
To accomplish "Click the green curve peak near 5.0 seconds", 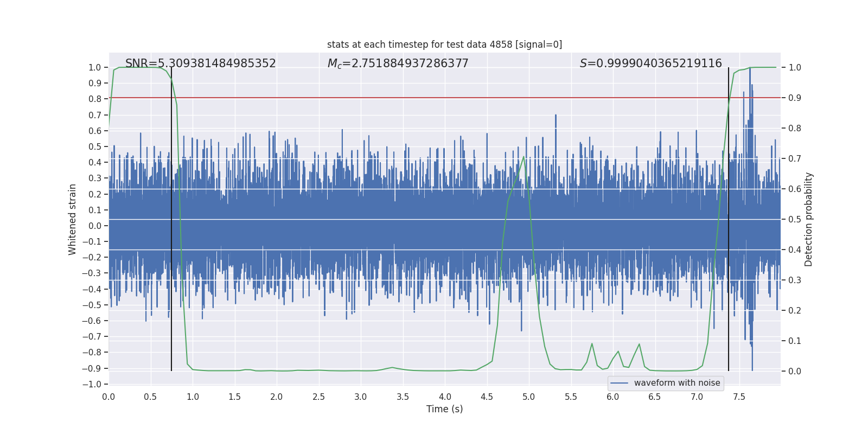I will pyautogui.click(x=524, y=157).
